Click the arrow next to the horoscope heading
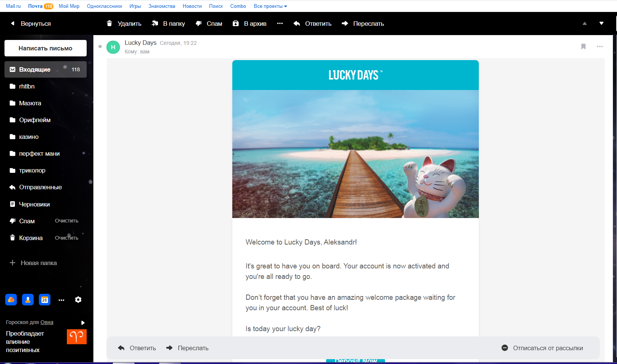 coord(83,323)
